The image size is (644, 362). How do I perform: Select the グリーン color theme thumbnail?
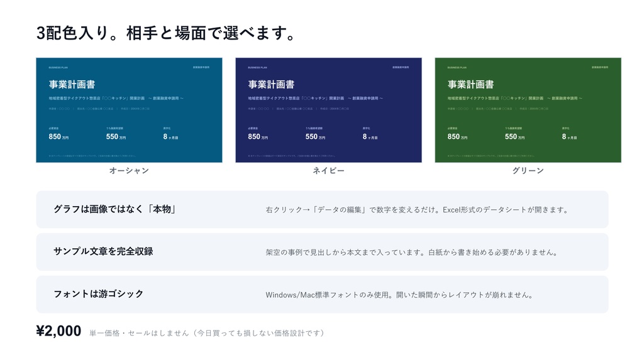pyautogui.click(x=528, y=110)
